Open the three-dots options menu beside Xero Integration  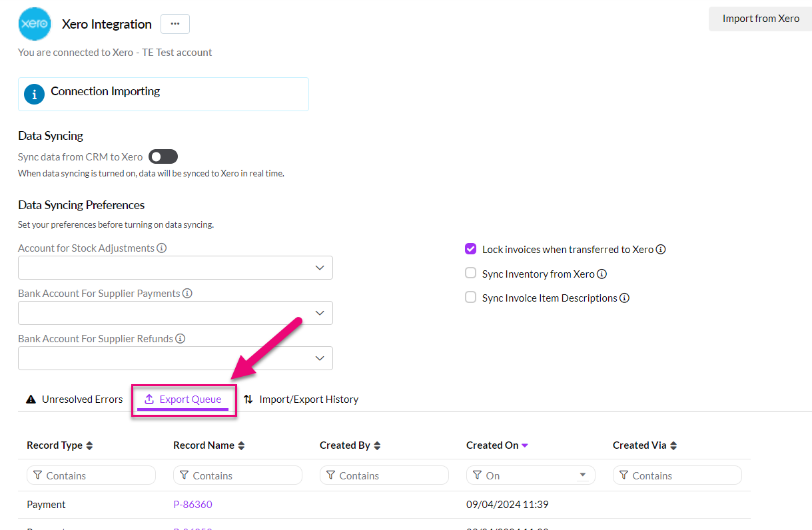tap(175, 24)
